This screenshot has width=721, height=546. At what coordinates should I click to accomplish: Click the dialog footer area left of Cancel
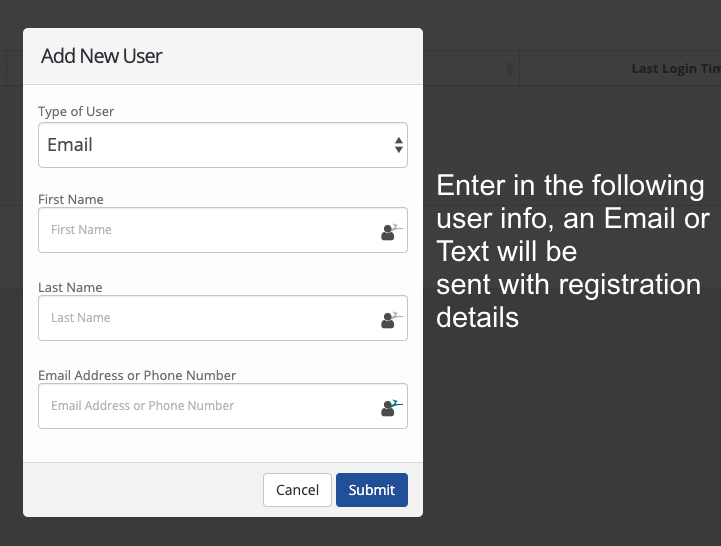140,490
